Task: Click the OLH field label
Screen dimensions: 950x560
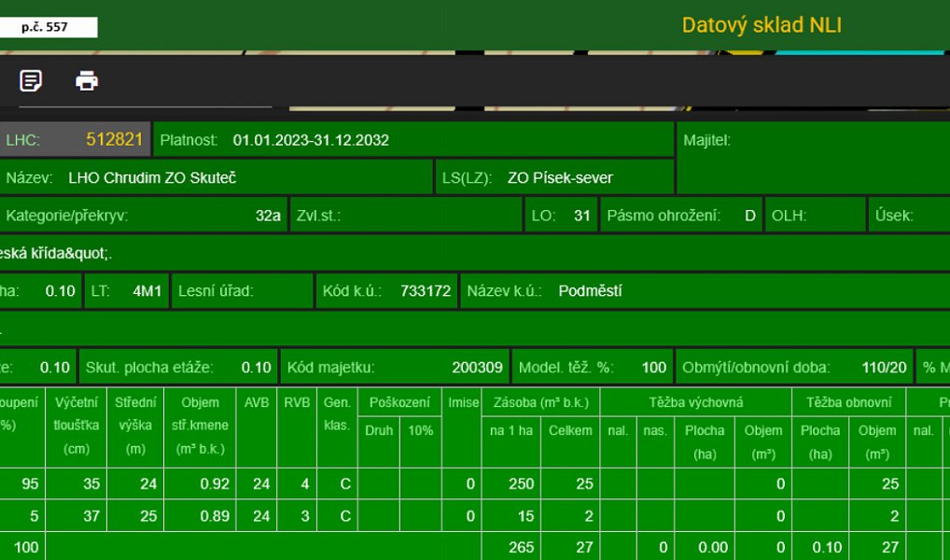Action: (x=788, y=216)
